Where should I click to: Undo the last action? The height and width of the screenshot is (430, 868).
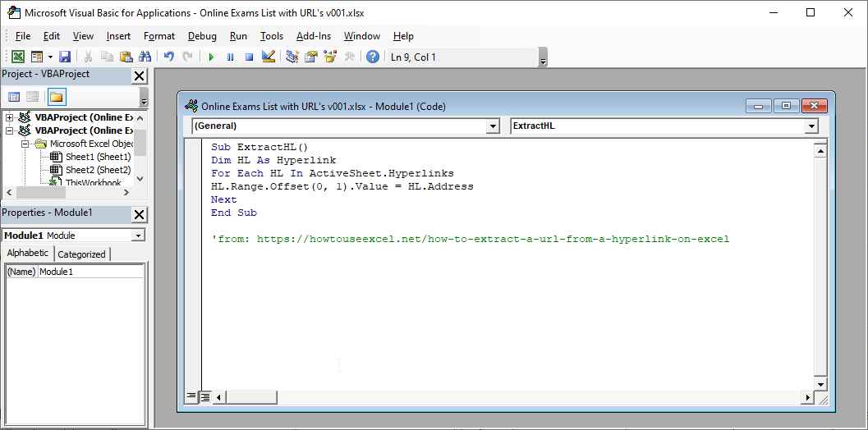click(x=169, y=57)
